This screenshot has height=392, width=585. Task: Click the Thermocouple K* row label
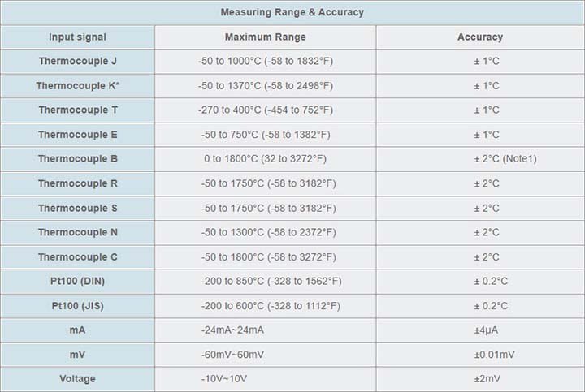pyautogui.click(x=77, y=85)
